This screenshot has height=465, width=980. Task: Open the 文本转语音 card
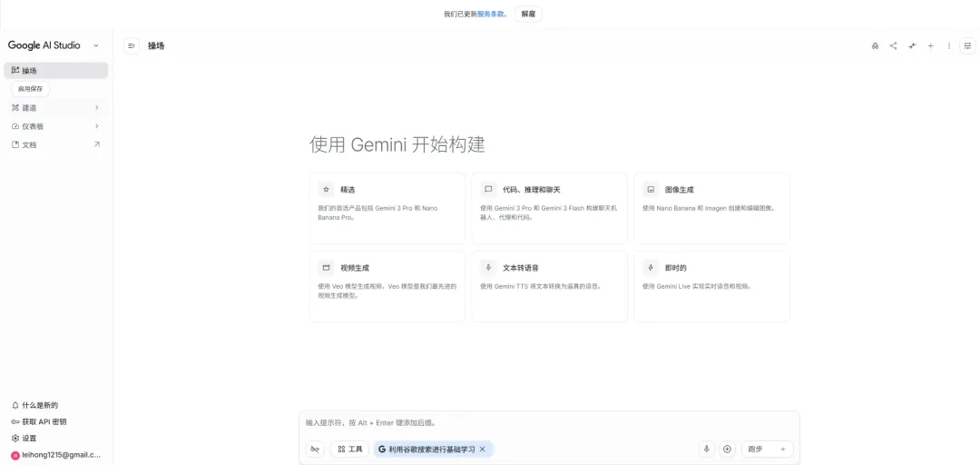[549, 287]
